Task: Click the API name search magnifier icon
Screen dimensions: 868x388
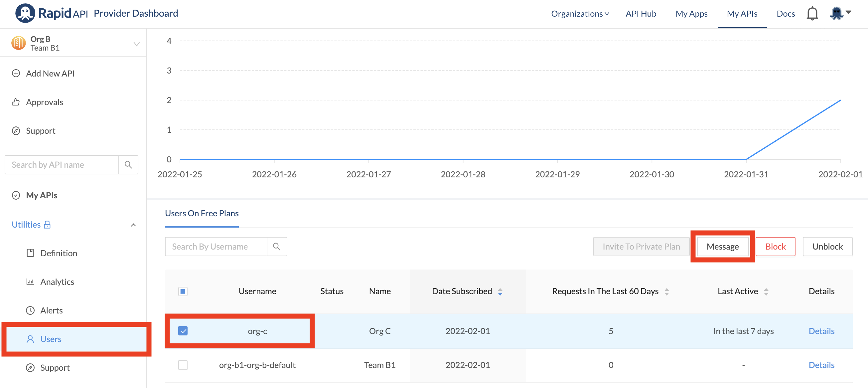Action: 128,164
